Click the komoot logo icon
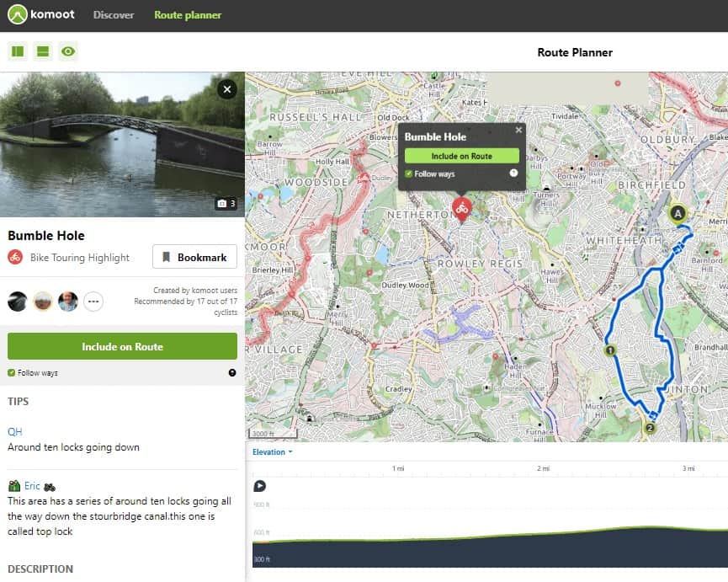 point(18,15)
